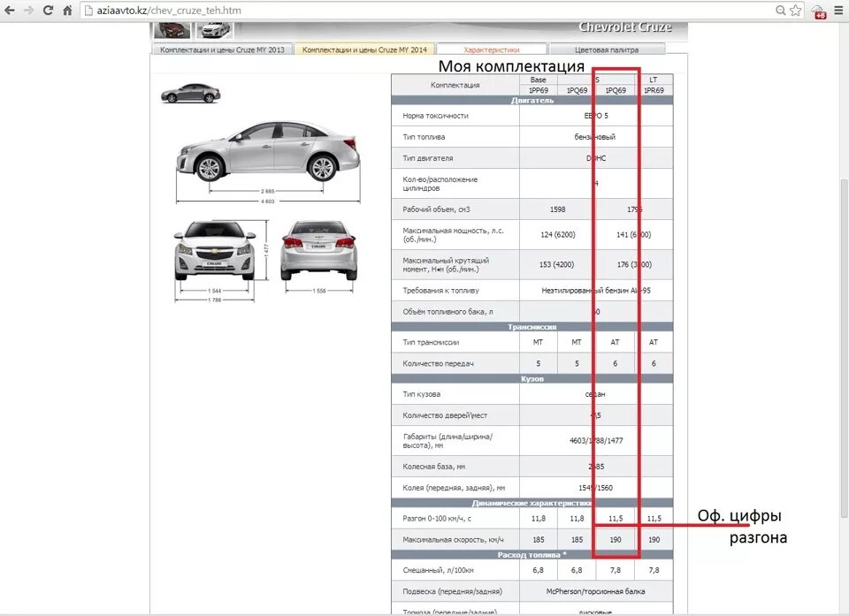849x616 pixels.
Task: Click the Тип трансмиссии row label
Action: 431,342
